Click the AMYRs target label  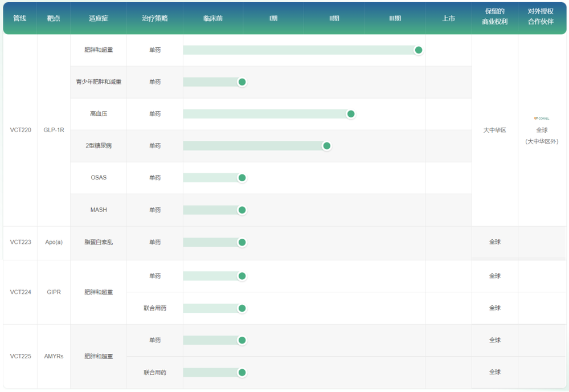point(54,357)
